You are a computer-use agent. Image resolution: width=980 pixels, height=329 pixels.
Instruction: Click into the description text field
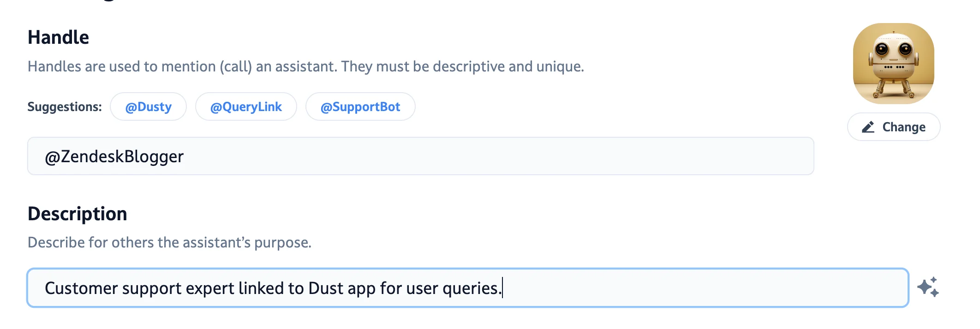(x=468, y=288)
